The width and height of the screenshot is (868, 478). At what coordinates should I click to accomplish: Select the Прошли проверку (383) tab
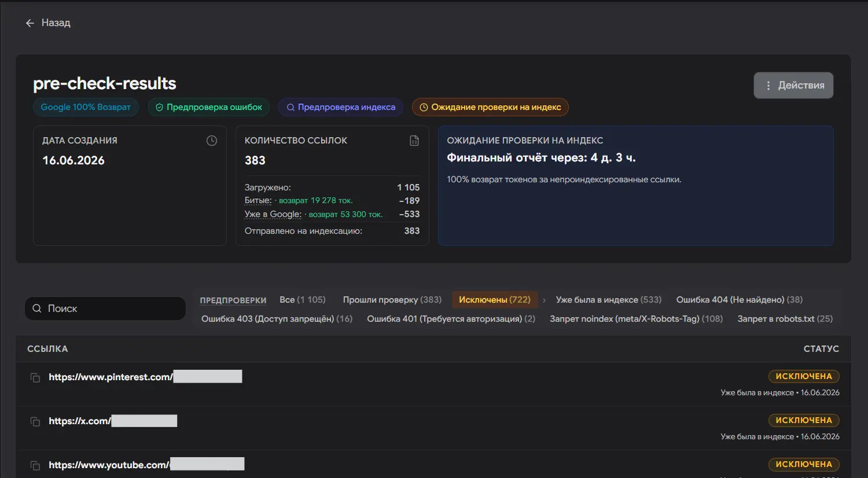click(392, 300)
